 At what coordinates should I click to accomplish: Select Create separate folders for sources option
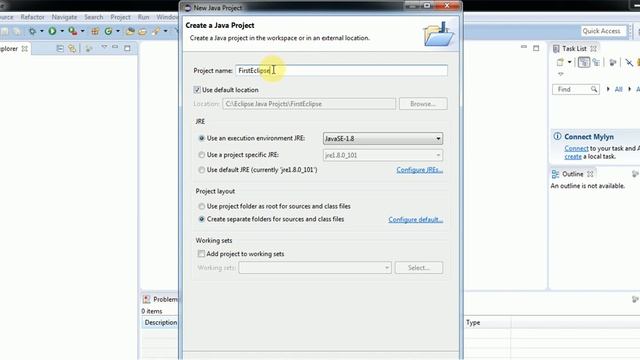point(202,219)
